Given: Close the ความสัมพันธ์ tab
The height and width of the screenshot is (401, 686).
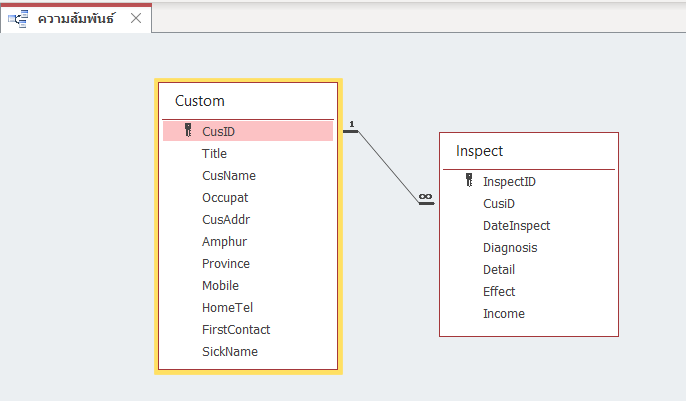Looking at the screenshot, I should 136,18.
